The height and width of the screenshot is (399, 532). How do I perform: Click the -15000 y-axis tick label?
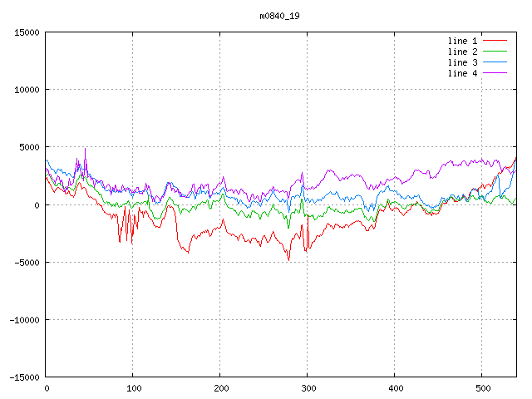[x=24, y=377]
